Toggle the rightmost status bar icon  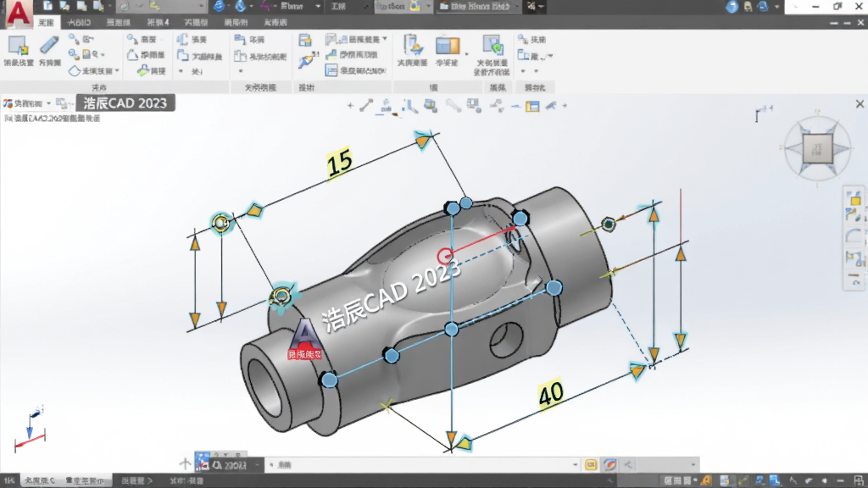coord(859,480)
